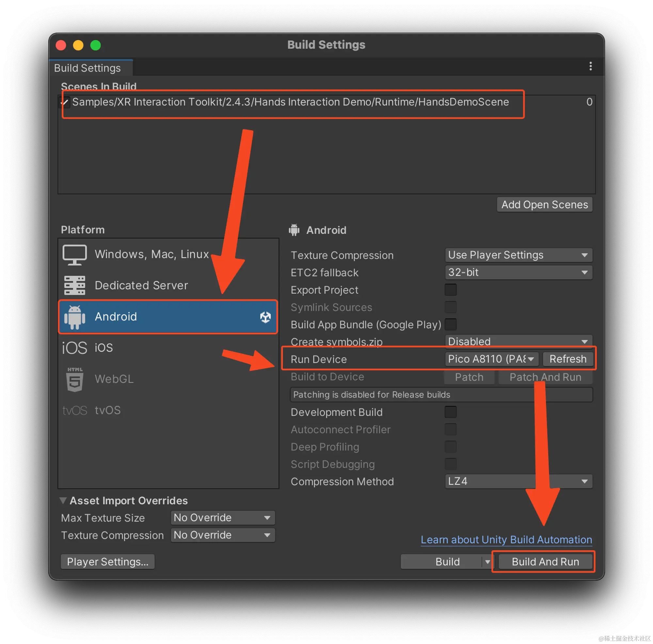This screenshot has width=653, height=644.
Task: Select the Android platform row
Action: [168, 317]
